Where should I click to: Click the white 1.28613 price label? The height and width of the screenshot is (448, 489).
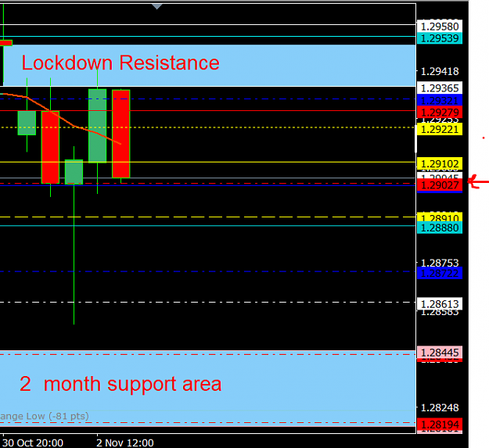[440, 304]
